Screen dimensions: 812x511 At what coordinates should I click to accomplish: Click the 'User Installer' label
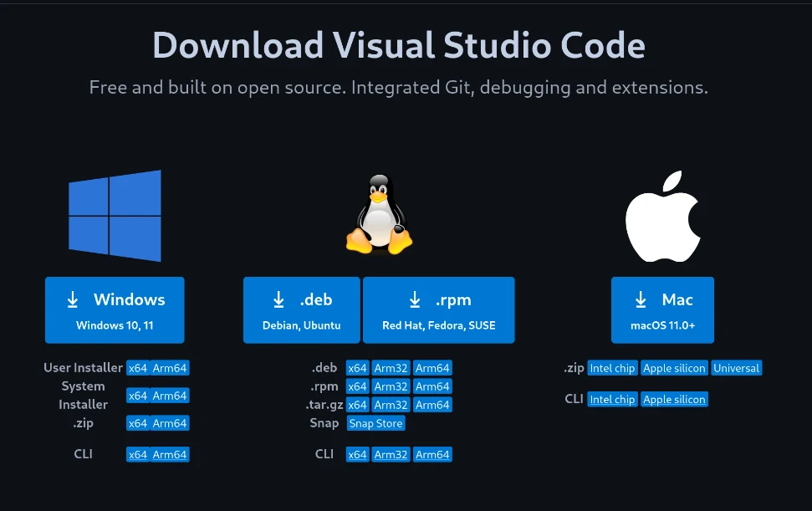click(83, 368)
